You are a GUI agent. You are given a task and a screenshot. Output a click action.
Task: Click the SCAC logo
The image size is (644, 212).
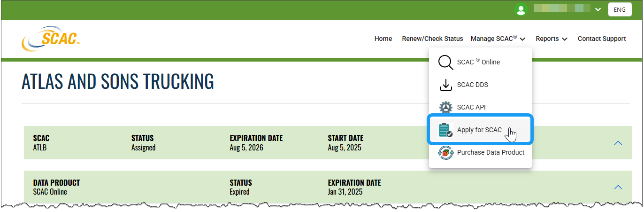[x=51, y=39]
